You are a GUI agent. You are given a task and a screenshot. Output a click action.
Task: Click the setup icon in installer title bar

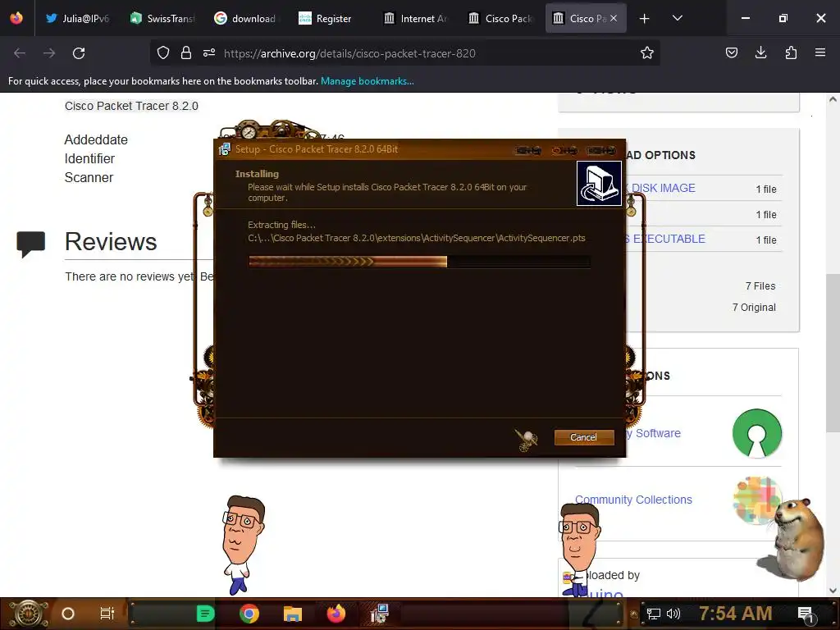click(x=225, y=149)
